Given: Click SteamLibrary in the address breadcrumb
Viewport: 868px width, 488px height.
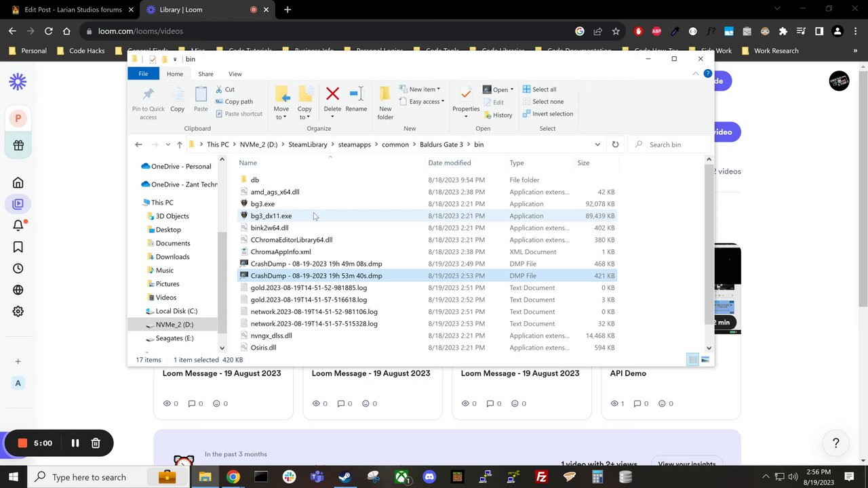Looking at the screenshot, I should tap(308, 144).
